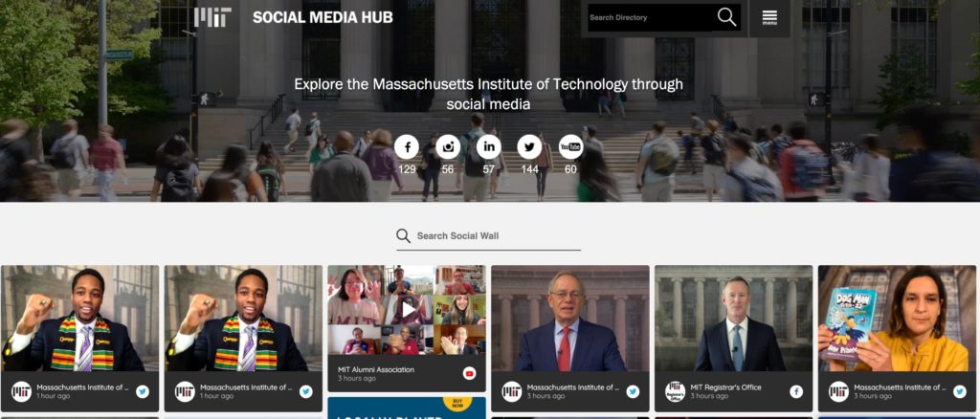Open the Instagram accounts circle icon

[448, 147]
